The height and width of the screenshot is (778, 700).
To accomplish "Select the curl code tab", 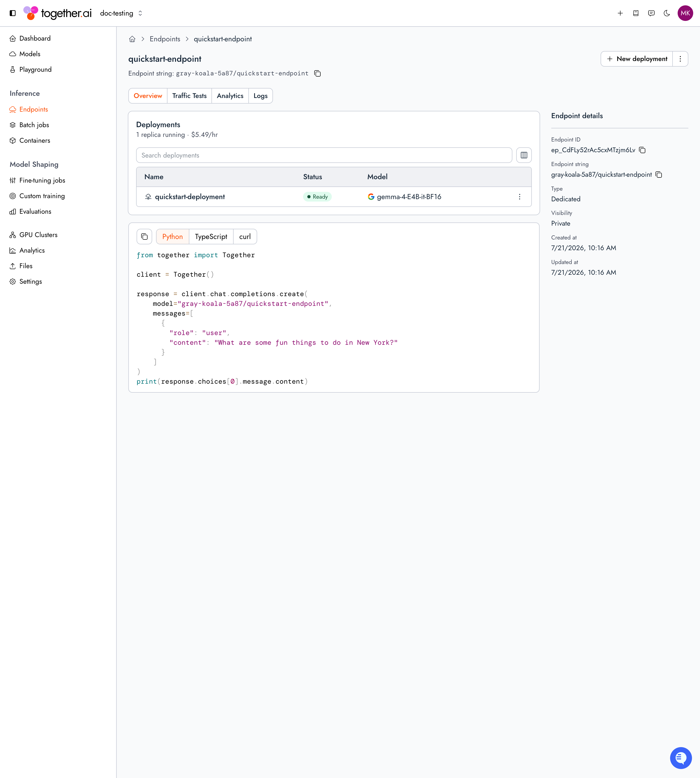I will [x=245, y=237].
